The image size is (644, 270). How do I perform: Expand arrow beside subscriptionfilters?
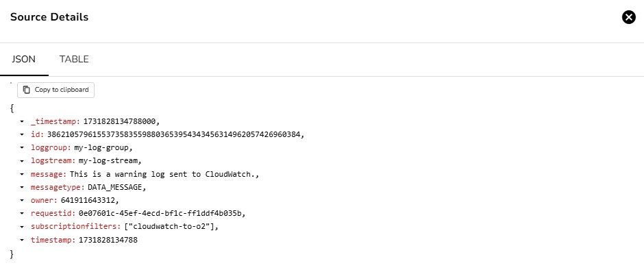tap(22, 227)
